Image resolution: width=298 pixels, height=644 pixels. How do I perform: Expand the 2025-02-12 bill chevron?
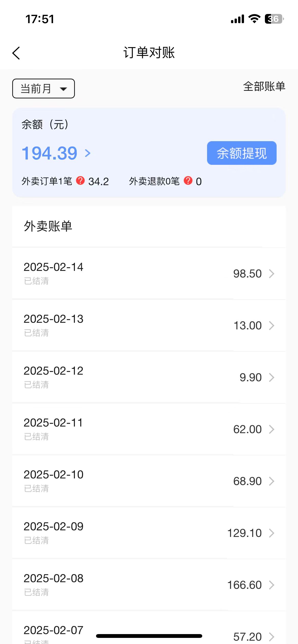[272, 377]
